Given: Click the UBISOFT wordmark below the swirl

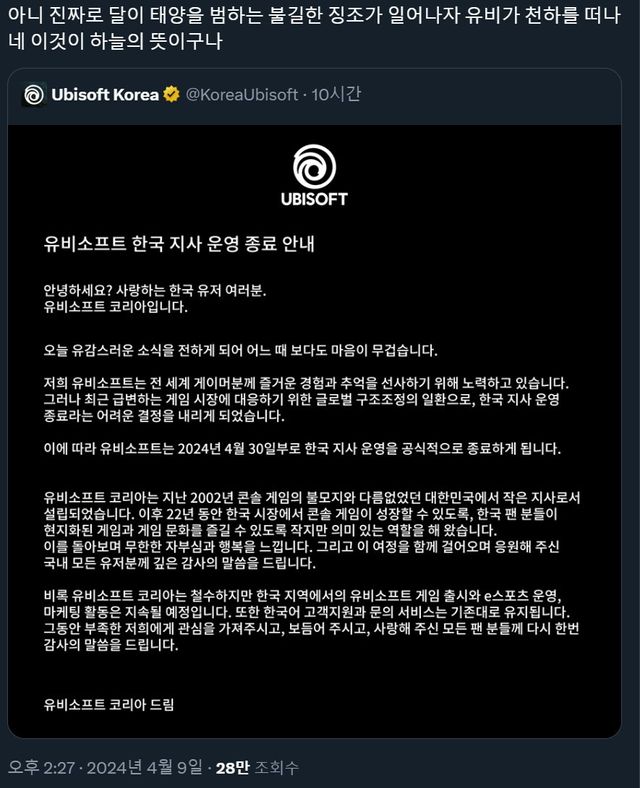Looking at the screenshot, I should [x=314, y=199].
